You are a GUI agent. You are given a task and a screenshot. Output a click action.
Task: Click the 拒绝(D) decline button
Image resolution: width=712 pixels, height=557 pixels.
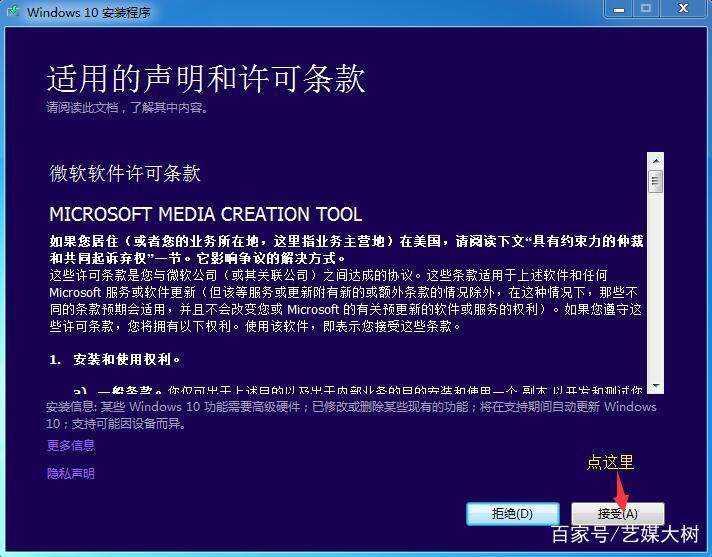coord(513,513)
